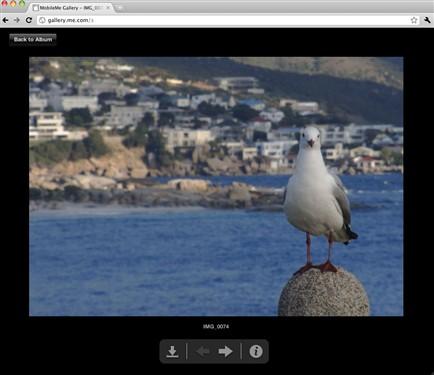Download the photo with the download icon
Viewport: 434px width, 375px height.
172,351
